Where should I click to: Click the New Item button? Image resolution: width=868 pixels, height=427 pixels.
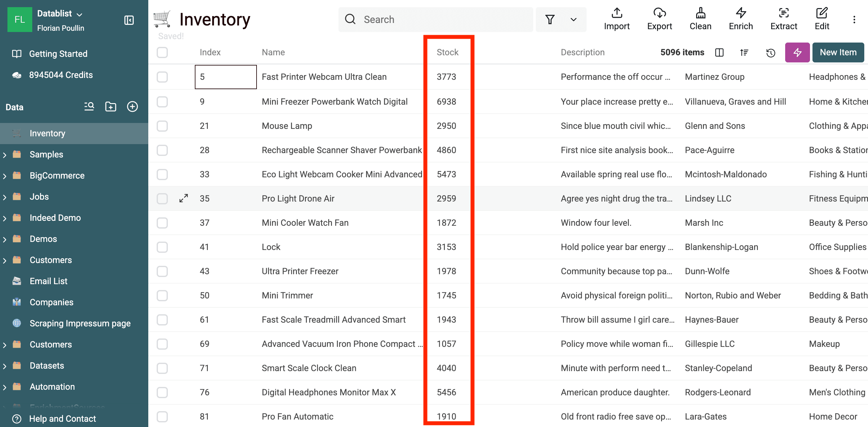click(x=838, y=52)
